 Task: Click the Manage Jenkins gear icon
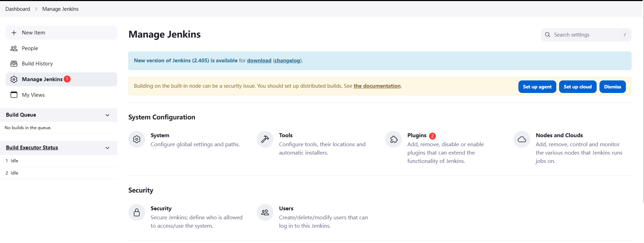click(x=14, y=79)
